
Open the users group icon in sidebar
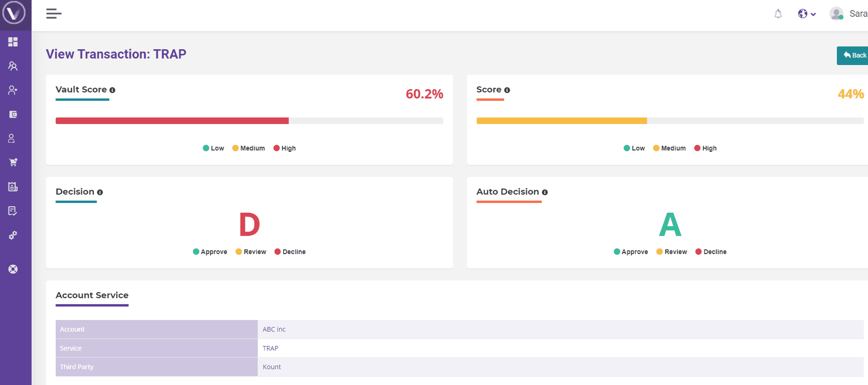point(13,66)
